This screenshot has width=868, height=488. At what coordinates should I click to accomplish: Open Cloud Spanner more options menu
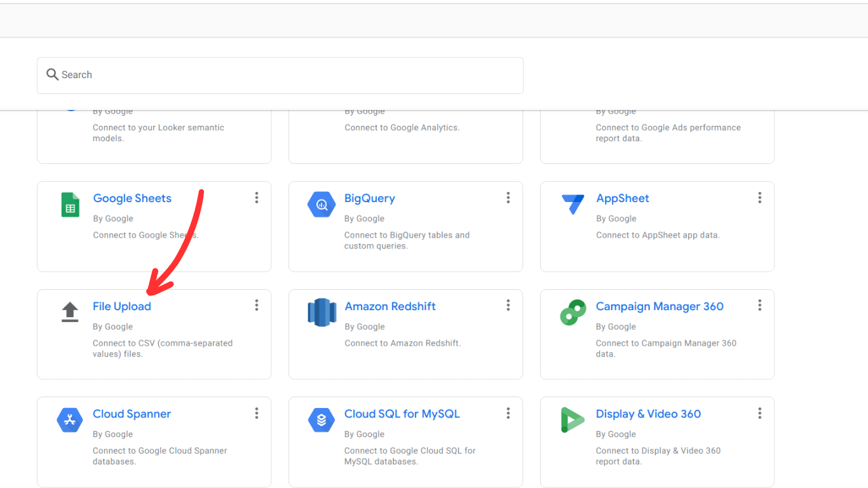point(257,414)
